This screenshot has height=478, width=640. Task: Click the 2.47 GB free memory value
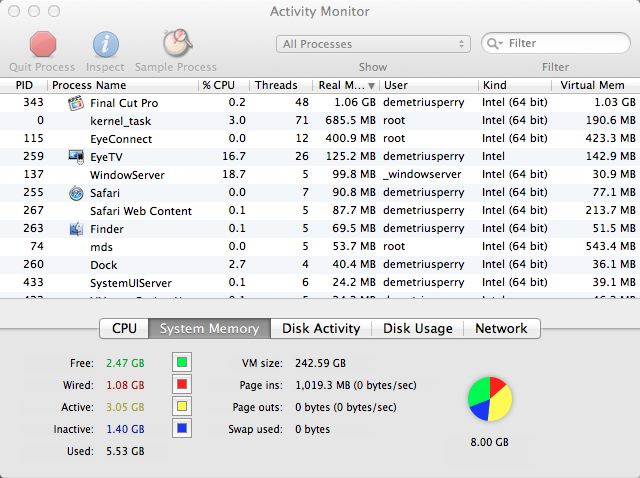[125, 363]
